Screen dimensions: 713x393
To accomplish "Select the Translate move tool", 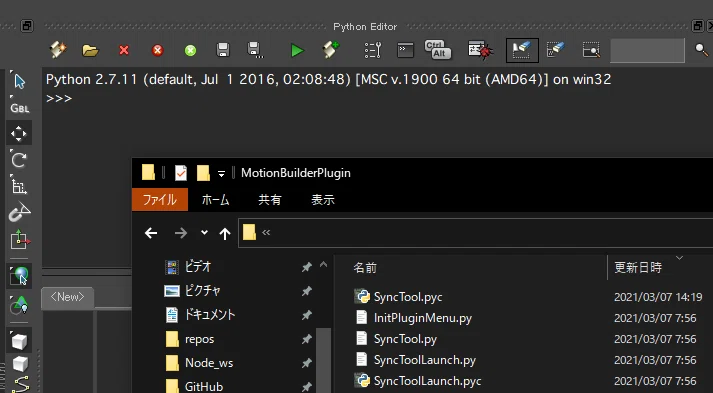I will [x=19, y=133].
